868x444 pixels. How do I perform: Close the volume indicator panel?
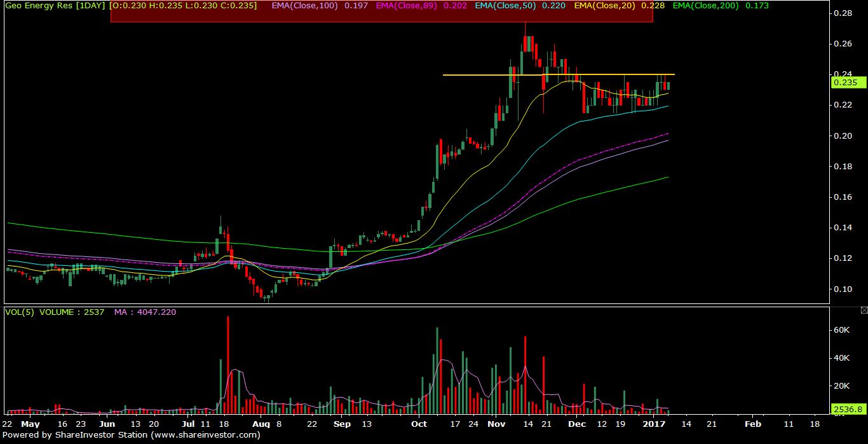[864, 310]
